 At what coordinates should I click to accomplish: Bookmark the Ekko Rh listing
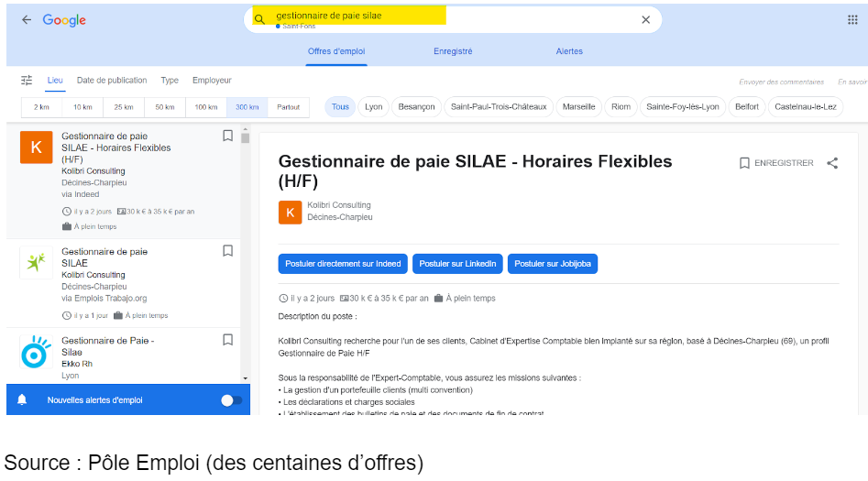point(227,340)
